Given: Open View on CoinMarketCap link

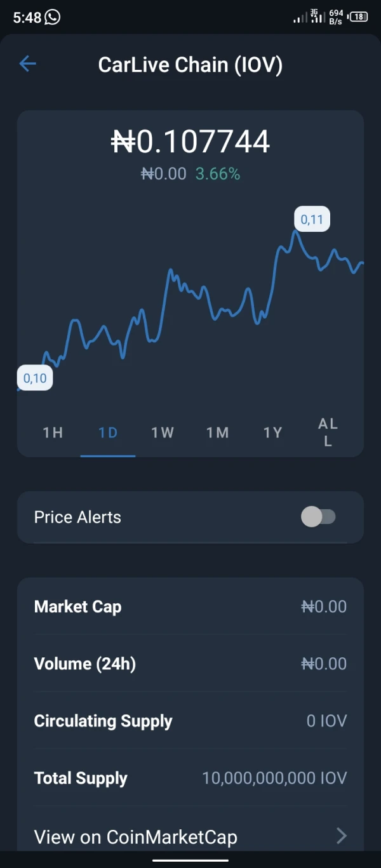Looking at the screenshot, I should (x=136, y=837).
